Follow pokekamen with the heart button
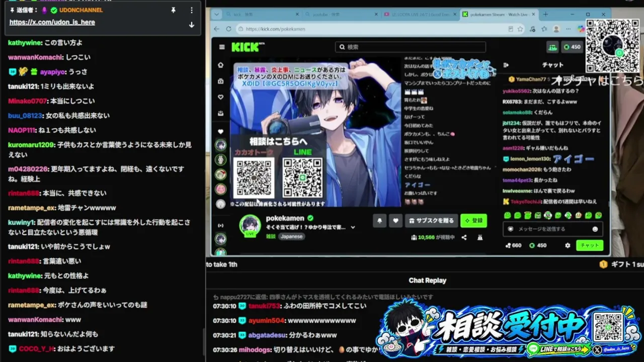 click(x=396, y=221)
